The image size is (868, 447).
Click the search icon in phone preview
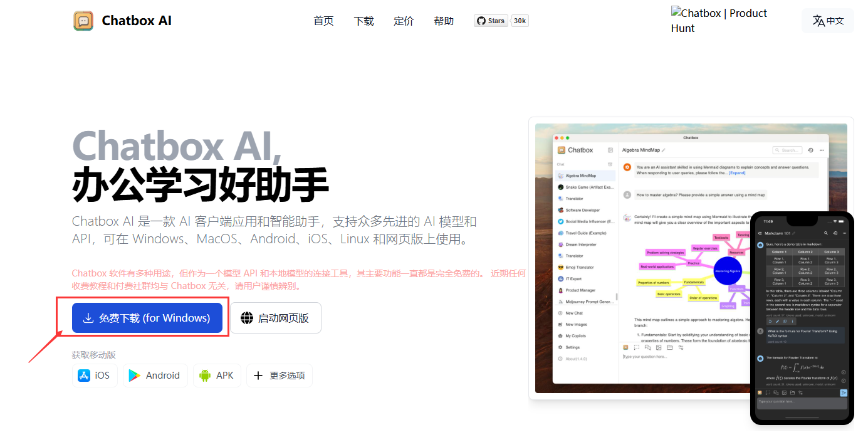point(826,233)
